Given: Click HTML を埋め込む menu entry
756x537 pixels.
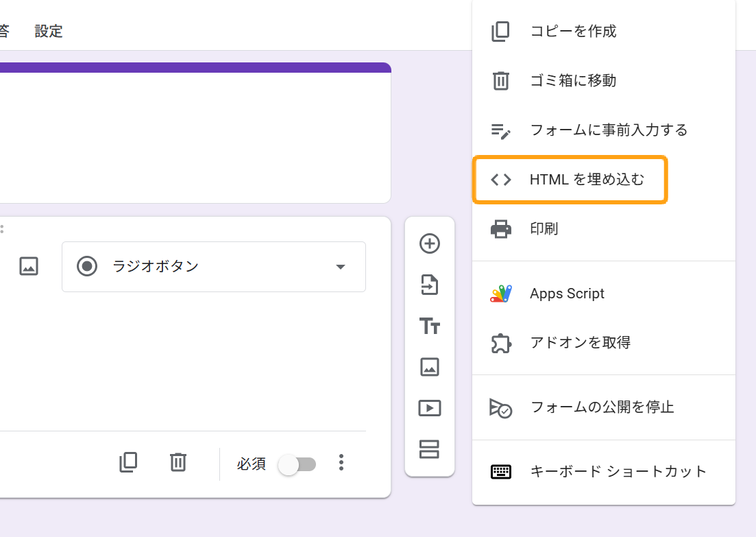Looking at the screenshot, I should click(x=587, y=180).
